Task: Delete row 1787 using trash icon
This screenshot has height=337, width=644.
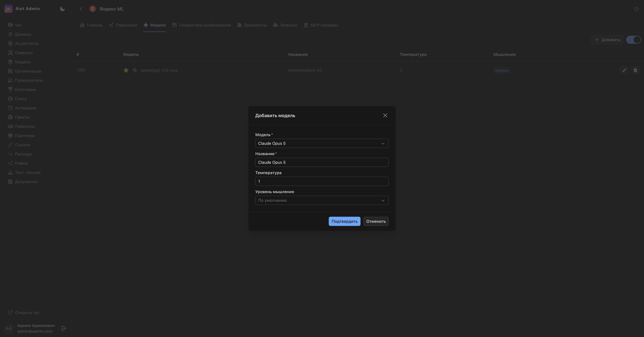Action: (x=635, y=70)
